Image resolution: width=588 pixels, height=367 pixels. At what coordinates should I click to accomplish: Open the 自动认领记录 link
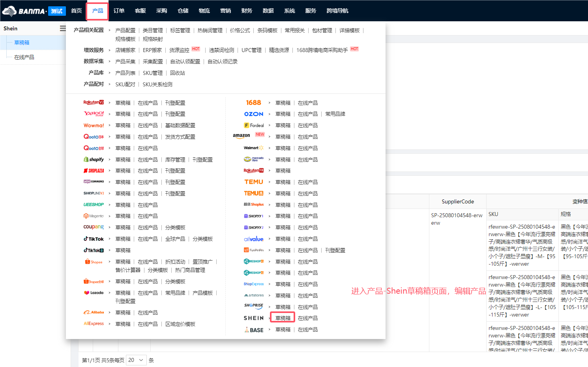[x=223, y=61]
